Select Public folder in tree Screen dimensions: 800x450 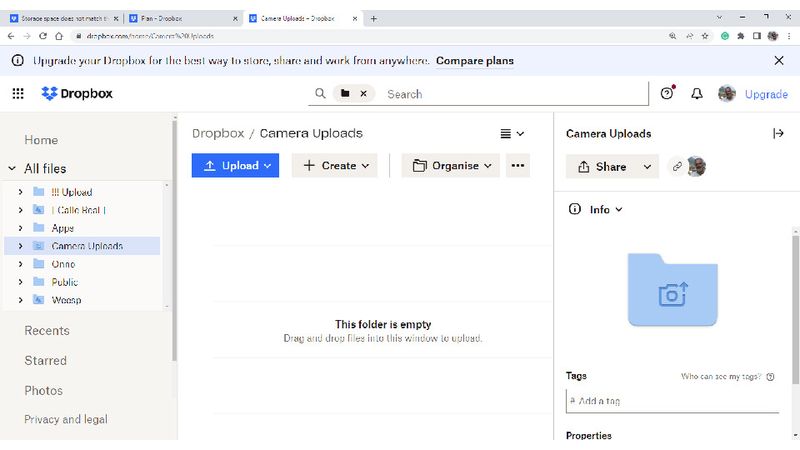click(64, 282)
